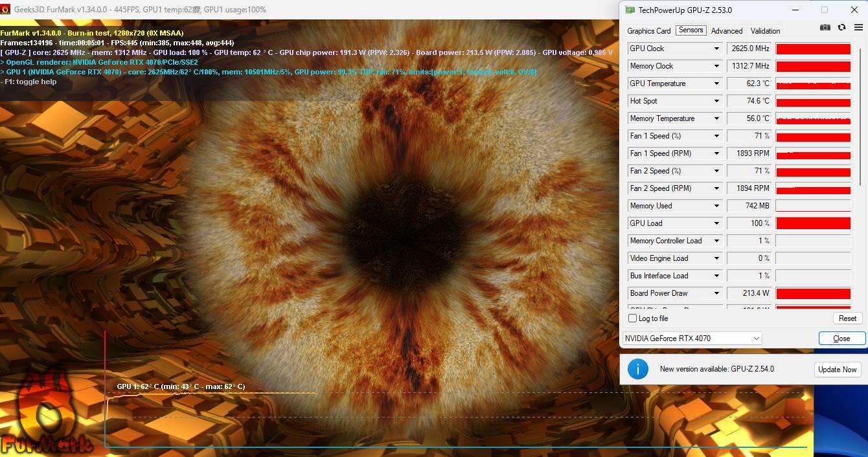Click the Hot Spot red graph bar
The height and width of the screenshot is (457, 868).
tap(813, 101)
